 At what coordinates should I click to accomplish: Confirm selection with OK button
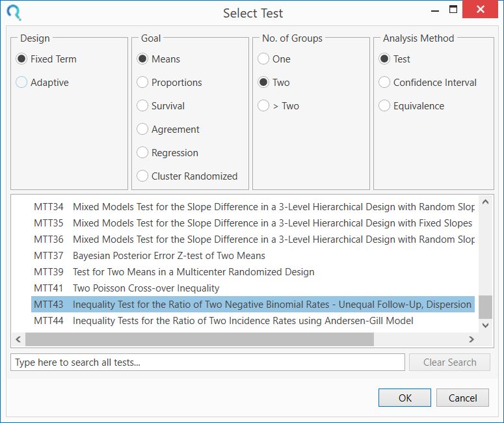pyautogui.click(x=405, y=398)
